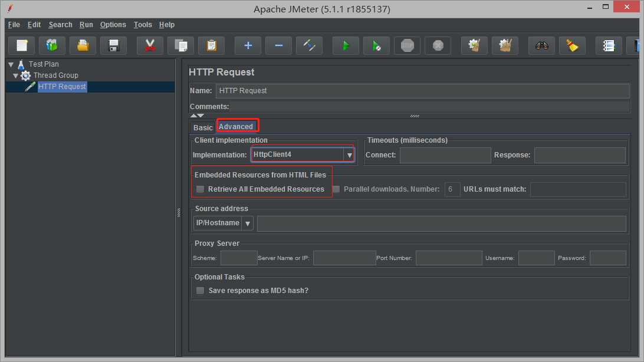Click the parallel downloads Number field
This screenshot has width=644, height=362.
[x=452, y=189]
